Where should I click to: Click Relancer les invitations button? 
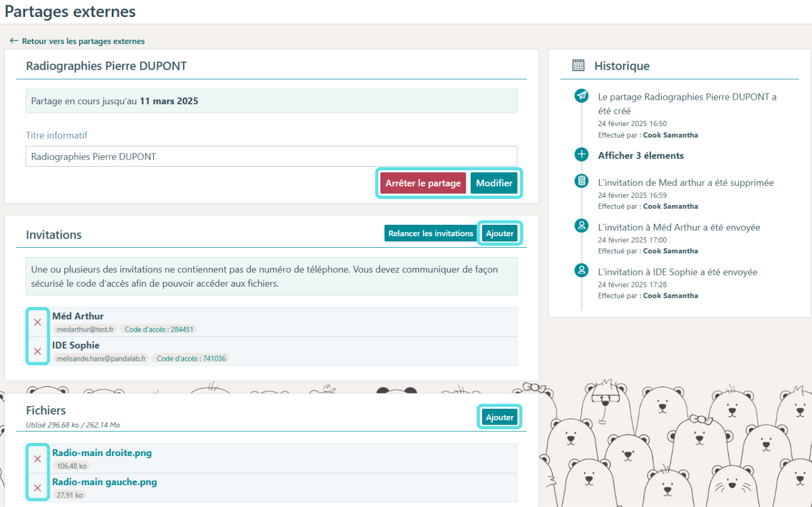[431, 233]
